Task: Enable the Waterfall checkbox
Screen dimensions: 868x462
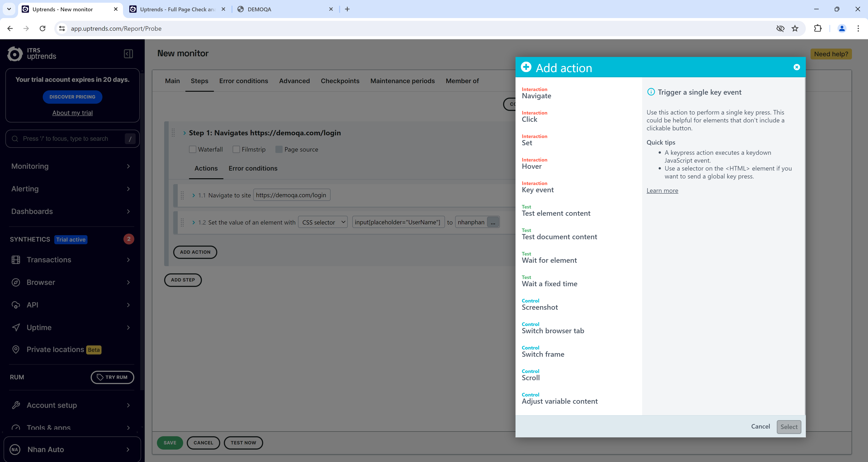Action: (193, 149)
